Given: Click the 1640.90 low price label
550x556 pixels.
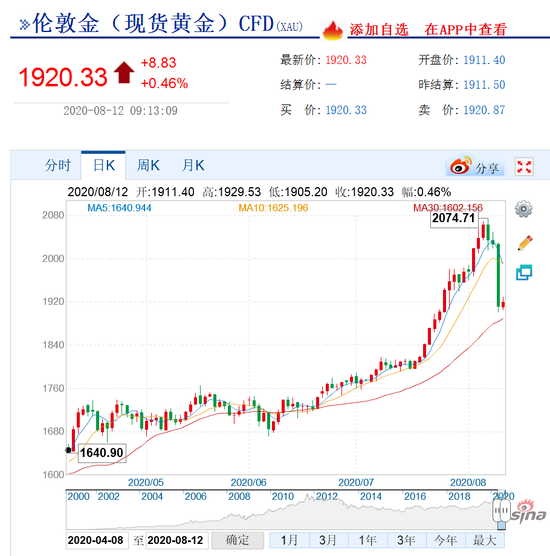Looking at the screenshot, I should tap(102, 453).
